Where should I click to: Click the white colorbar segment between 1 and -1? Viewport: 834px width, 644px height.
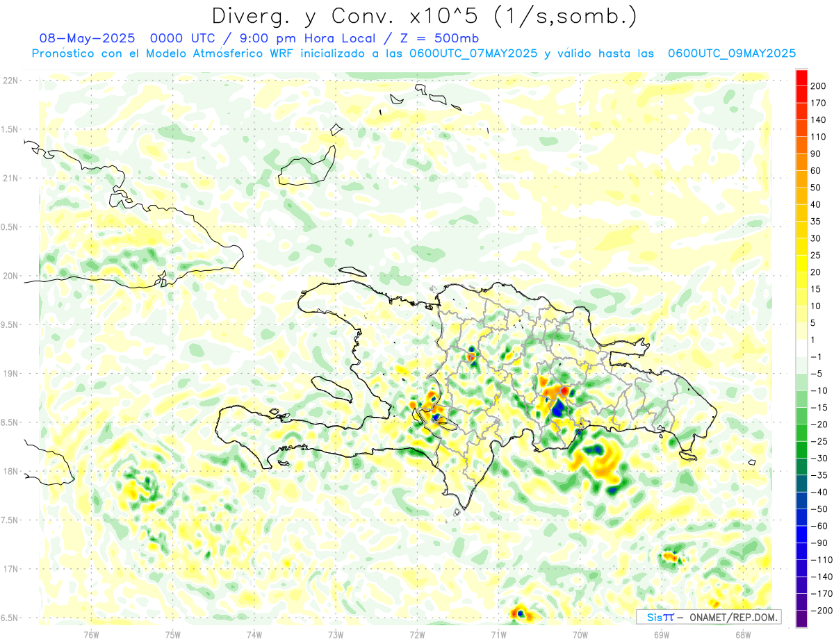pyautogui.click(x=801, y=348)
